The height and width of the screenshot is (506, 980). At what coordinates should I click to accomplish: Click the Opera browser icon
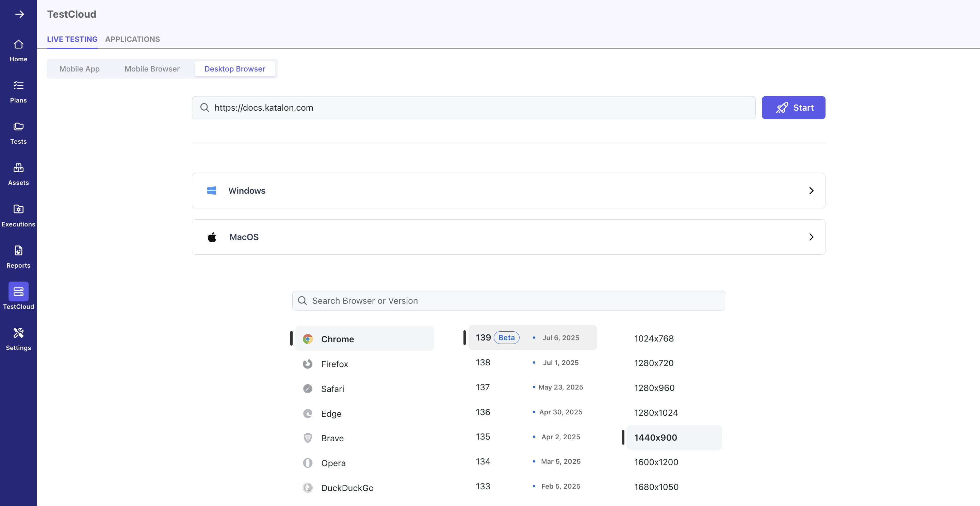pos(308,463)
